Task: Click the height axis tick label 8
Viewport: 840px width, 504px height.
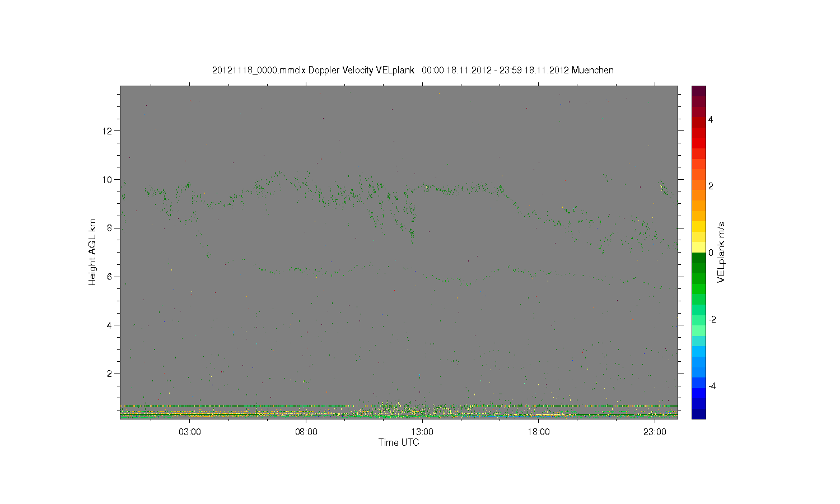Action: coord(110,228)
